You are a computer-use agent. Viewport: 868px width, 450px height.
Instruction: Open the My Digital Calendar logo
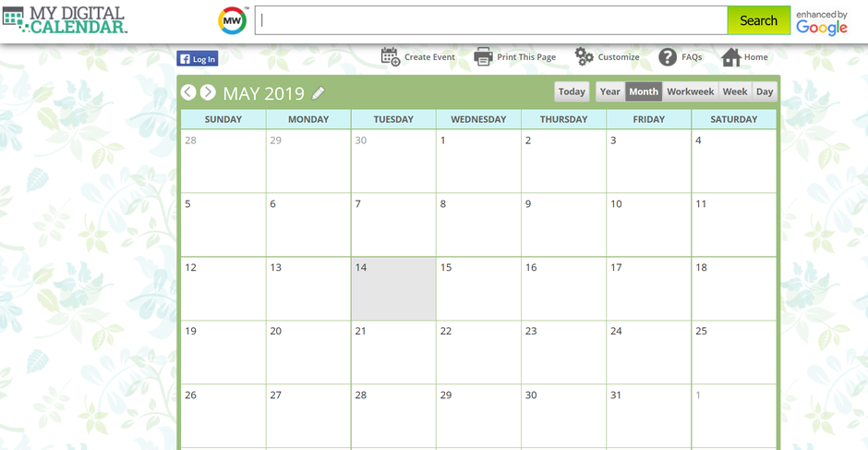point(66,20)
